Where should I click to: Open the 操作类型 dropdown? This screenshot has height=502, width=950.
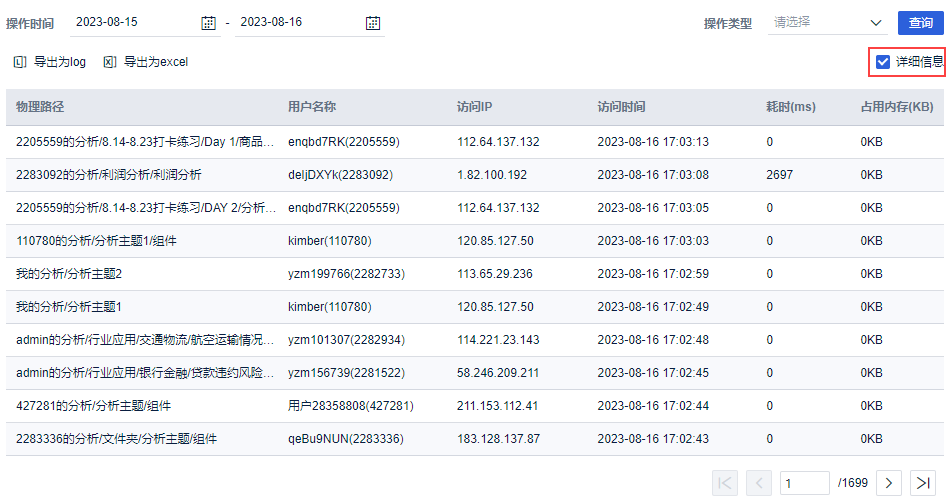[x=815, y=23]
